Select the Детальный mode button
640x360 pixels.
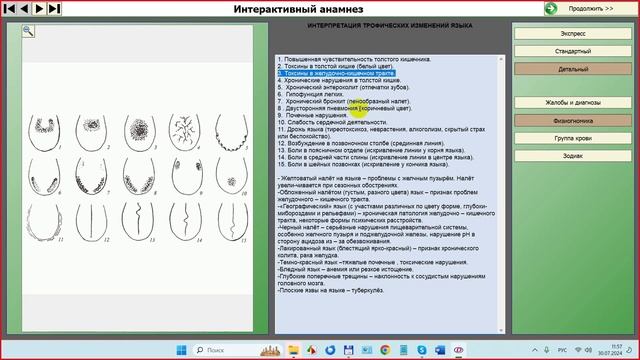(x=573, y=69)
